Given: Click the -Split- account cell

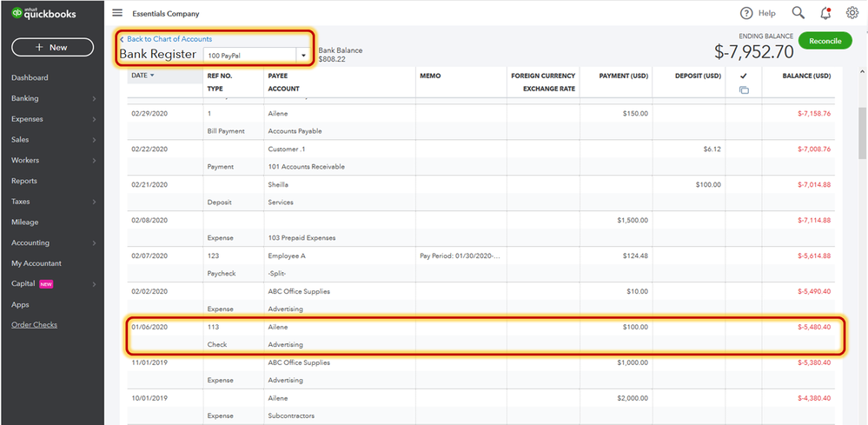Looking at the screenshot, I should (278, 274).
